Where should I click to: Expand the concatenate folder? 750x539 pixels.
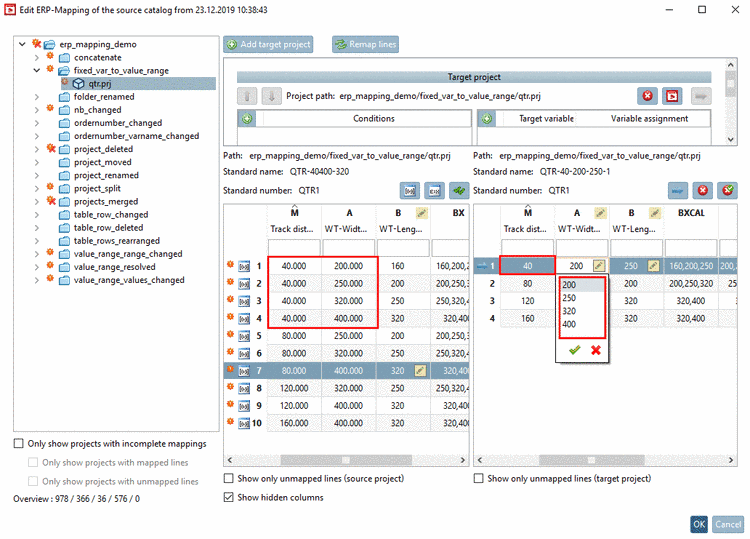[37, 57]
